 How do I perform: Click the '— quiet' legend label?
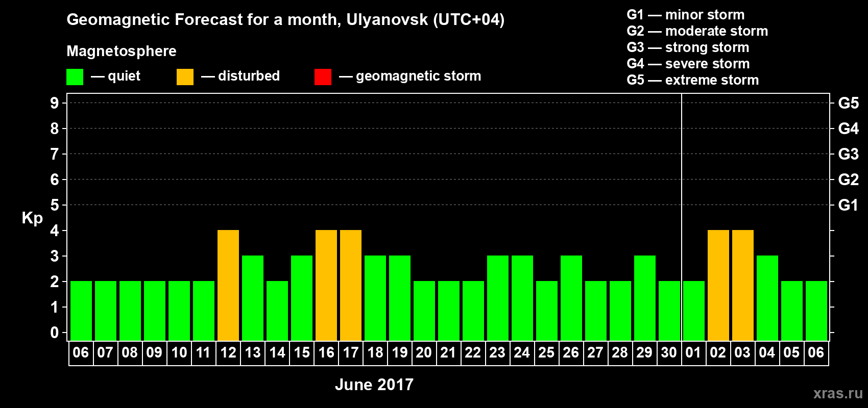pos(115,76)
